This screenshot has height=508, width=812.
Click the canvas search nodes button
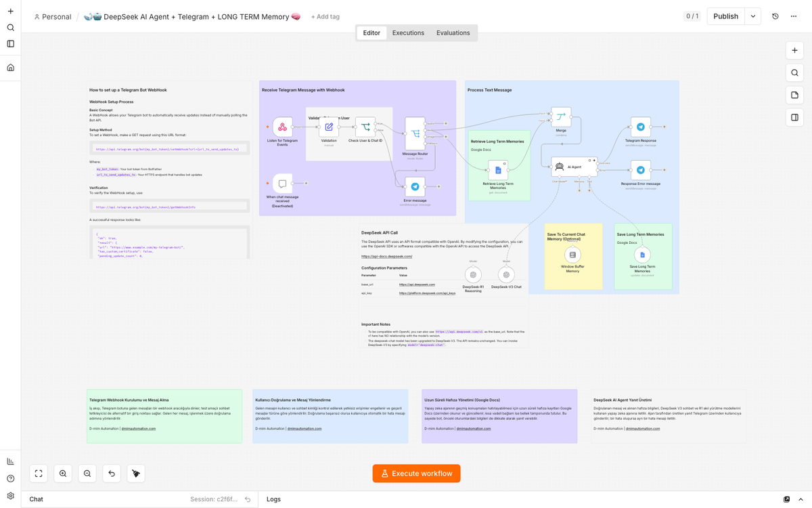click(x=794, y=73)
